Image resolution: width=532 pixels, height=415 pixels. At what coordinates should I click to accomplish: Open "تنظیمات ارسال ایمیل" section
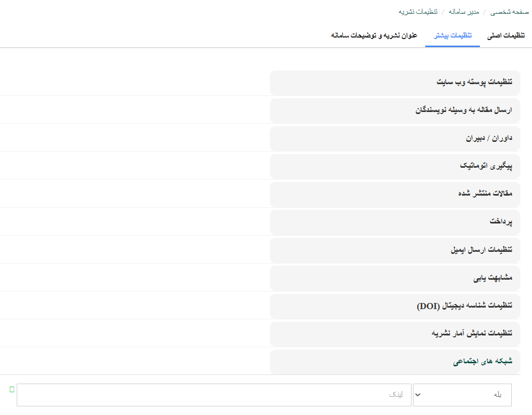(481, 249)
